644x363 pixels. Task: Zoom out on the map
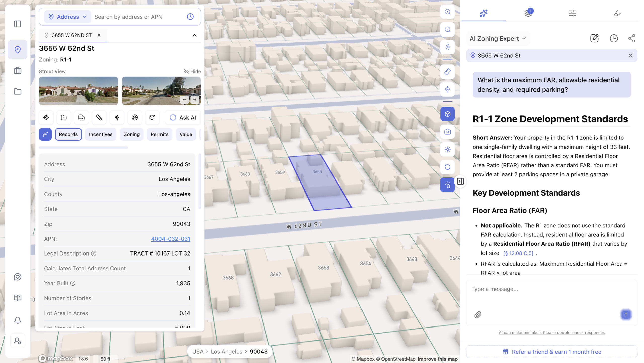coord(447,29)
